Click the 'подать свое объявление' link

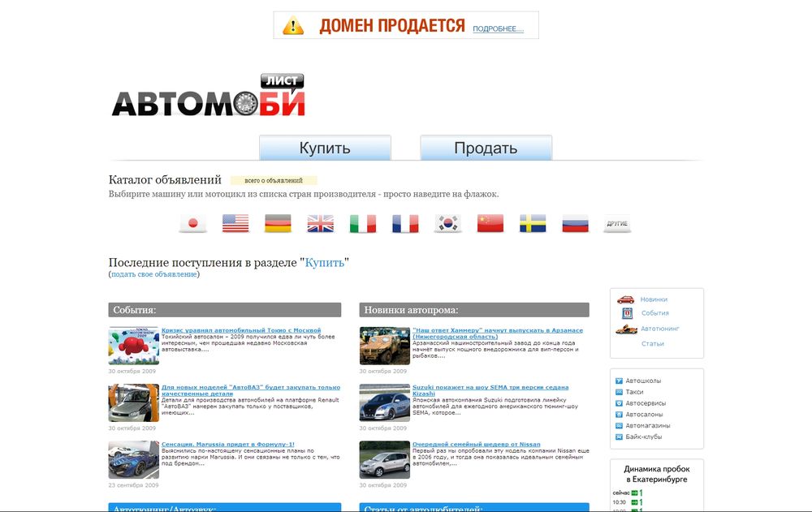pyautogui.click(x=154, y=274)
